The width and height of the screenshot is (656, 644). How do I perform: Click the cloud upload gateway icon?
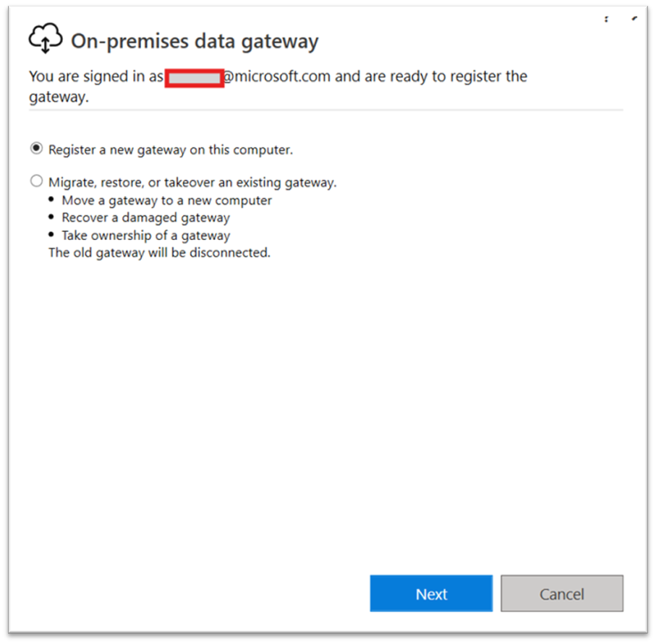(46, 38)
